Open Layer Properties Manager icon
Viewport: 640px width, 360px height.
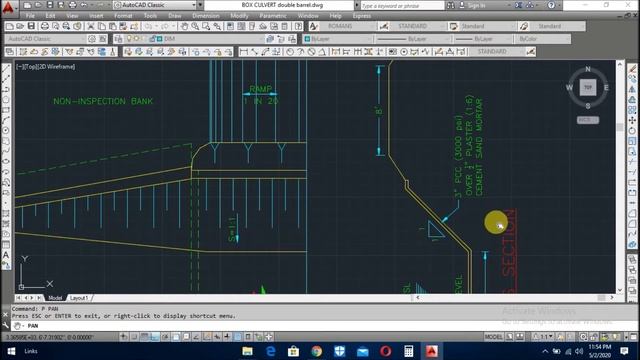pyautogui.click(x=118, y=39)
